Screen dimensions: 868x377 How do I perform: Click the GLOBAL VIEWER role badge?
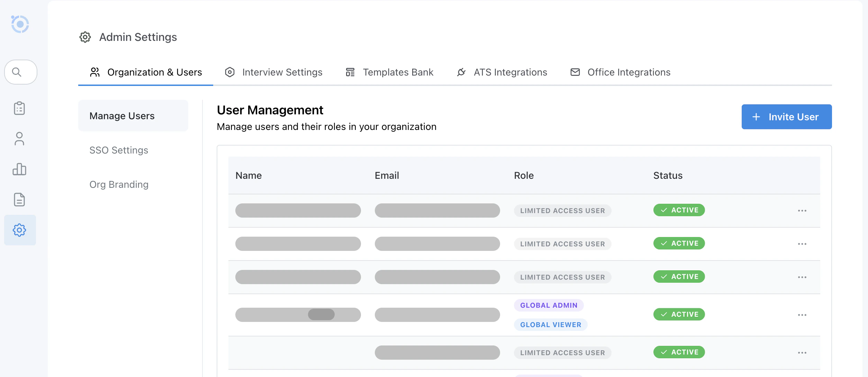point(550,325)
